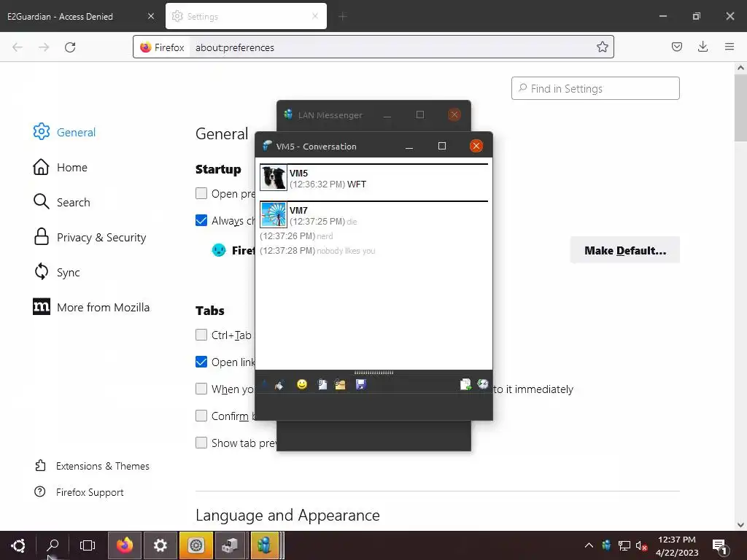Click Settings gear in taskbar
747x560 pixels.
[160, 545]
